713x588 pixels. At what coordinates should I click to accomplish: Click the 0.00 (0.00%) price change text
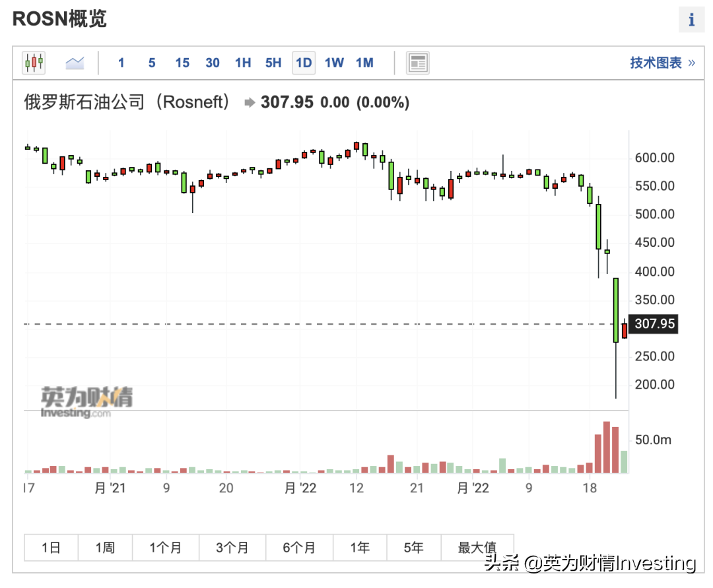[x=364, y=103]
